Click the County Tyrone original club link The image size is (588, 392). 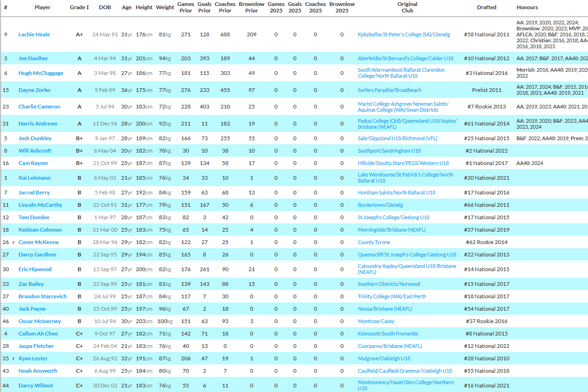[x=373, y=242]
